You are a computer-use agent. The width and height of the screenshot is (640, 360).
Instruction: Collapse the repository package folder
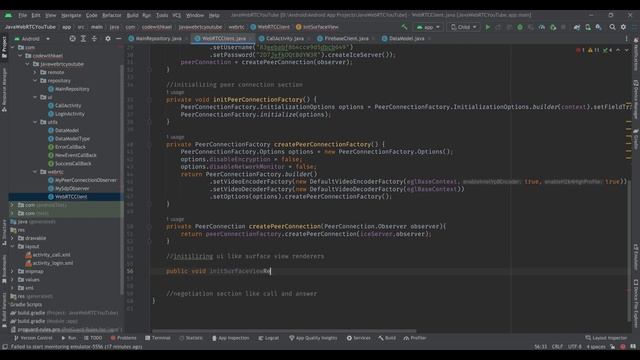pyautogui.click(x=35, y=81)
